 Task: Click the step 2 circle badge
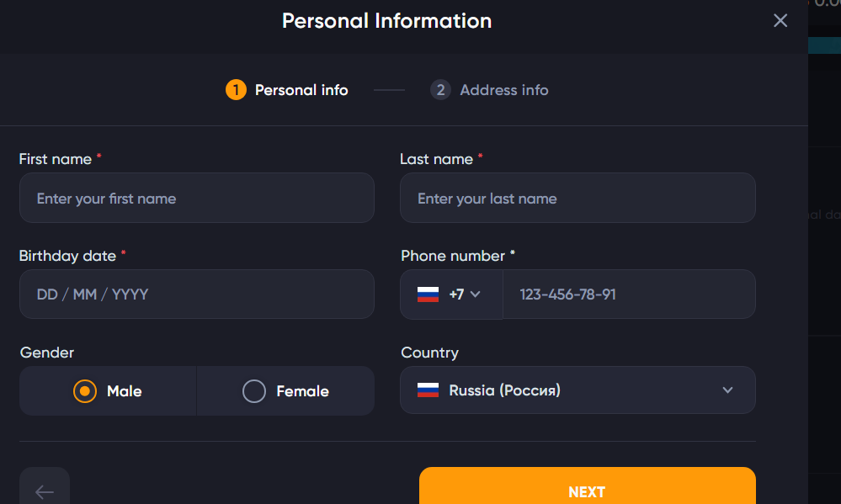(x=440, y=90)
